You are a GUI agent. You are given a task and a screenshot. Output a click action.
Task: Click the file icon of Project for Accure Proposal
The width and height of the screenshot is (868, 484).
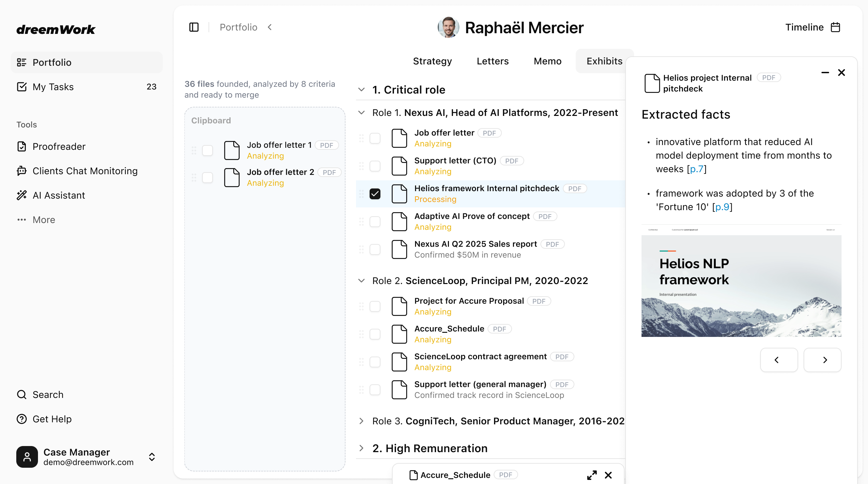coord(399,306)
